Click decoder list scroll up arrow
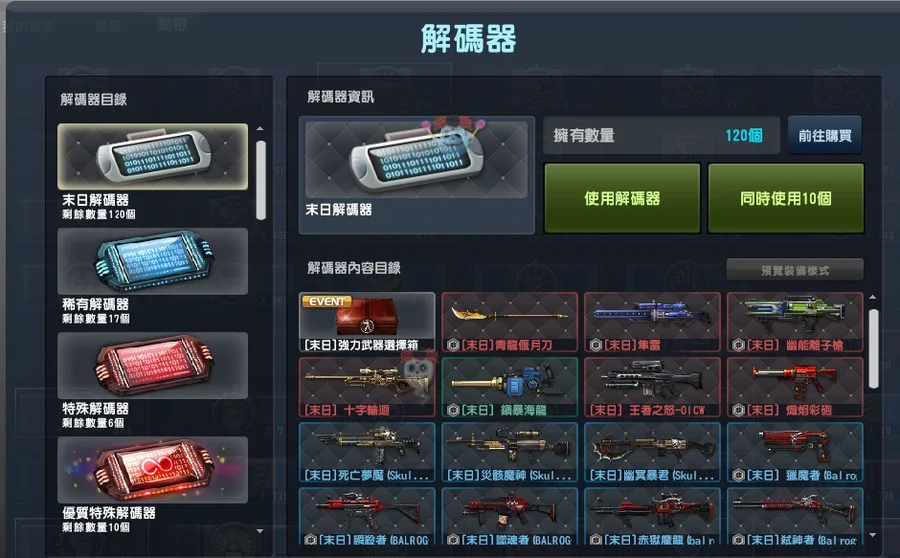 [260, 129]
